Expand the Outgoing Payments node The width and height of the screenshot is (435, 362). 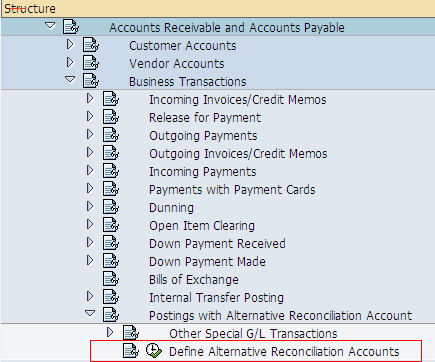click(90, 134)
